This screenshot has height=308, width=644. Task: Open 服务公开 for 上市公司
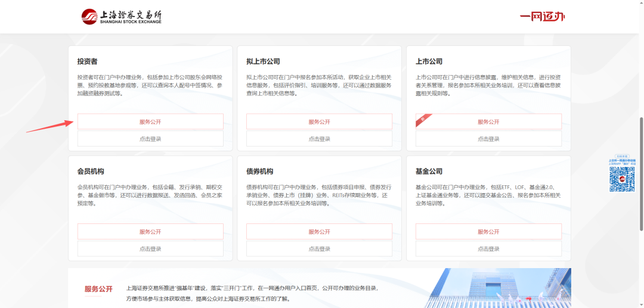(488, 122)
